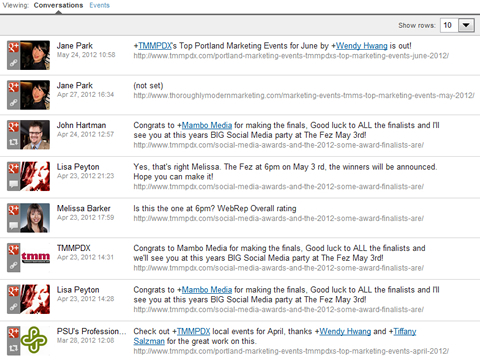This screenshot has width=480, height=360.
Task: Select the John Hartman name
Action: point(81,125)
